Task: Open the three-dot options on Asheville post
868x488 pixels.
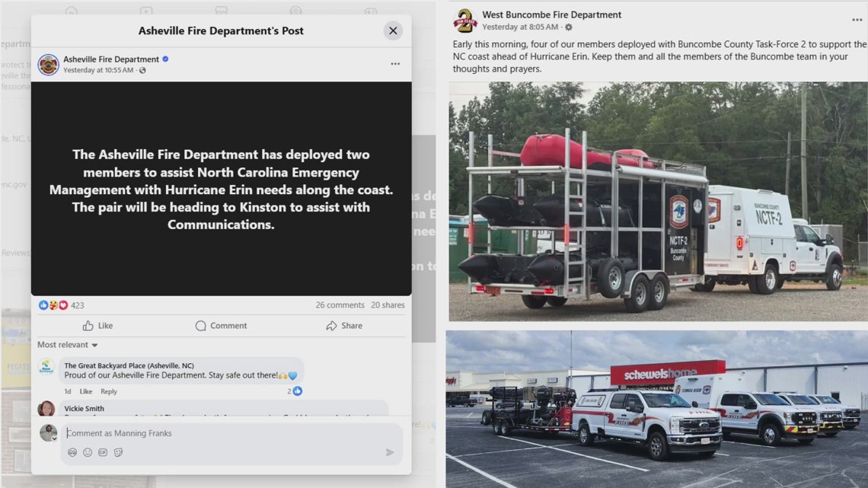Action: 395,64
